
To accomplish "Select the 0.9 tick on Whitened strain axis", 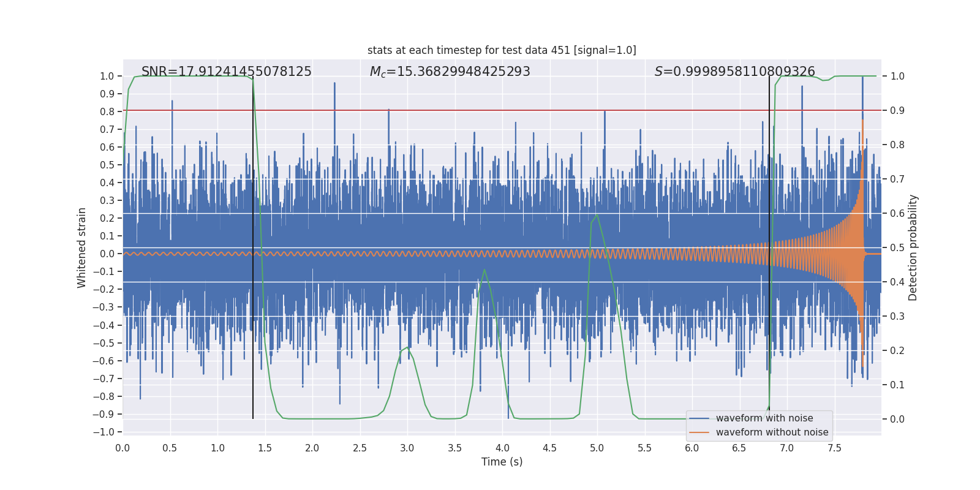I will click(x=107, y=94).
